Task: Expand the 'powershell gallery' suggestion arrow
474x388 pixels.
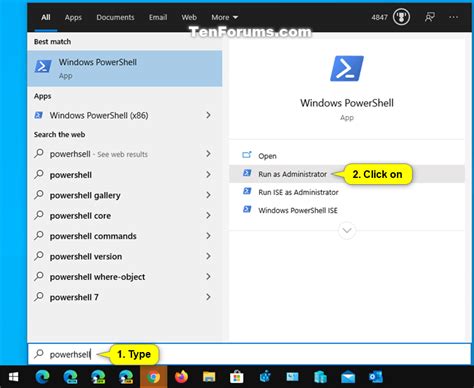Action: [x=208, y=195]
